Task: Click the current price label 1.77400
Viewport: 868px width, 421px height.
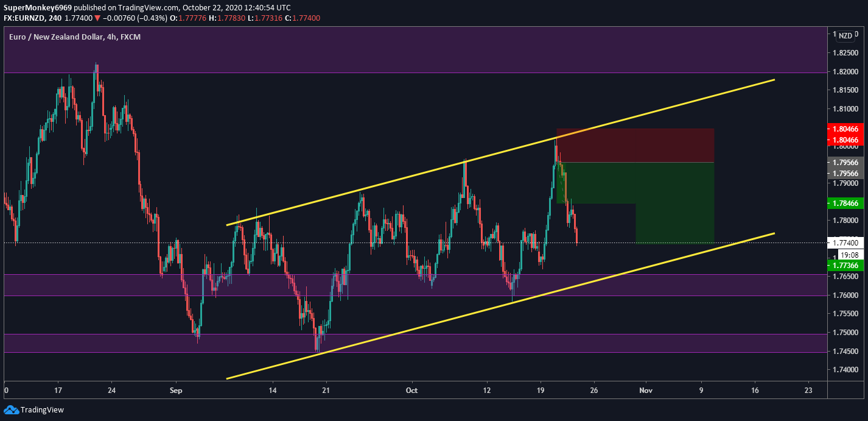Action: click(845, 242)
